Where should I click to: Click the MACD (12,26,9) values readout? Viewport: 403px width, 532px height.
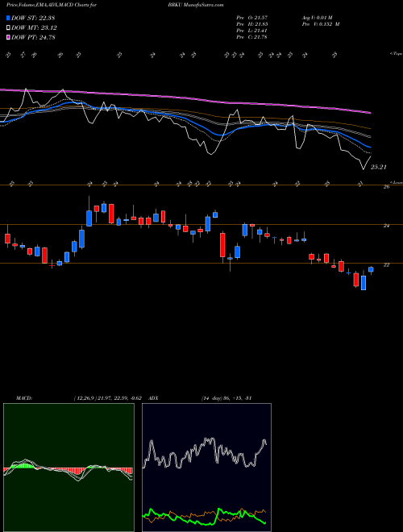[110, 398]
